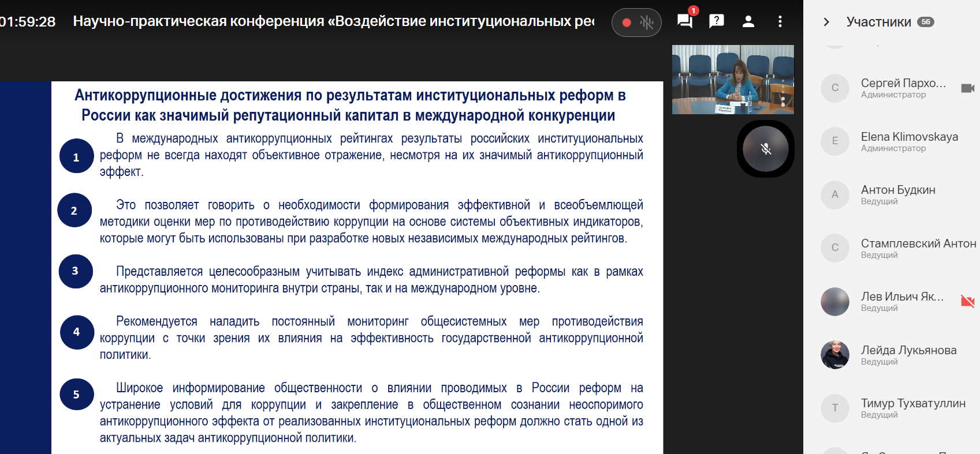
Task: Click Лейда Лукьянова's profile photo avatar
Action: click(x=835, y=355)
